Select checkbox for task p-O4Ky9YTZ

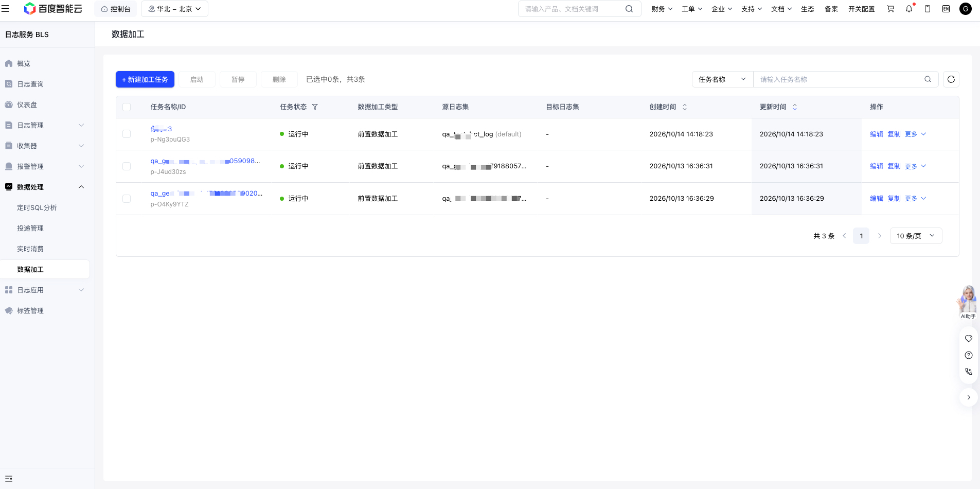pos(127,199)
